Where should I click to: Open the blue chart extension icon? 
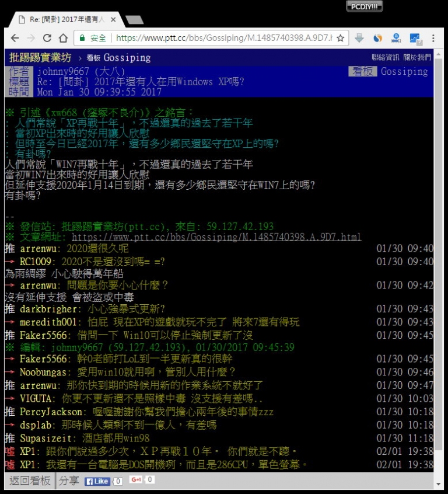pyautogui.click(x=415, y=39)
